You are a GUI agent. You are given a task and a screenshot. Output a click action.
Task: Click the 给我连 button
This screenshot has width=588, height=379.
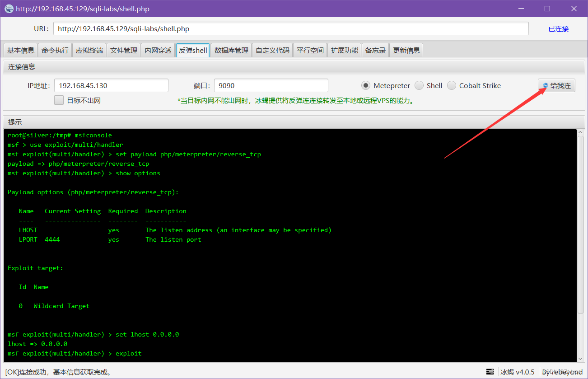pyautogui.click(x=556, y=85)
